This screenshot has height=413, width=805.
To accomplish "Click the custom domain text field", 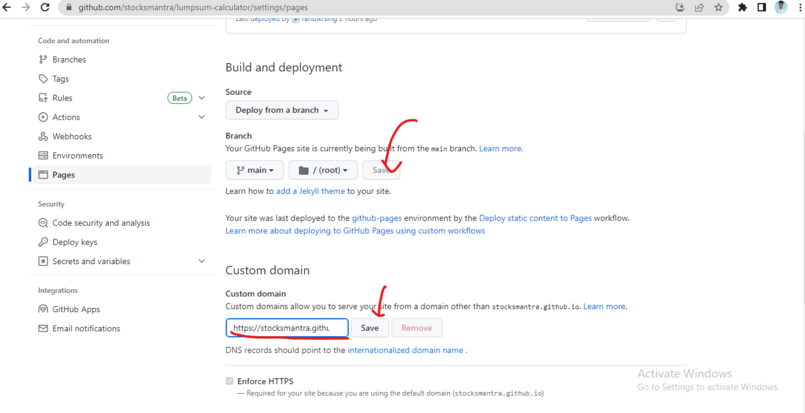I will tap(288, 328).
